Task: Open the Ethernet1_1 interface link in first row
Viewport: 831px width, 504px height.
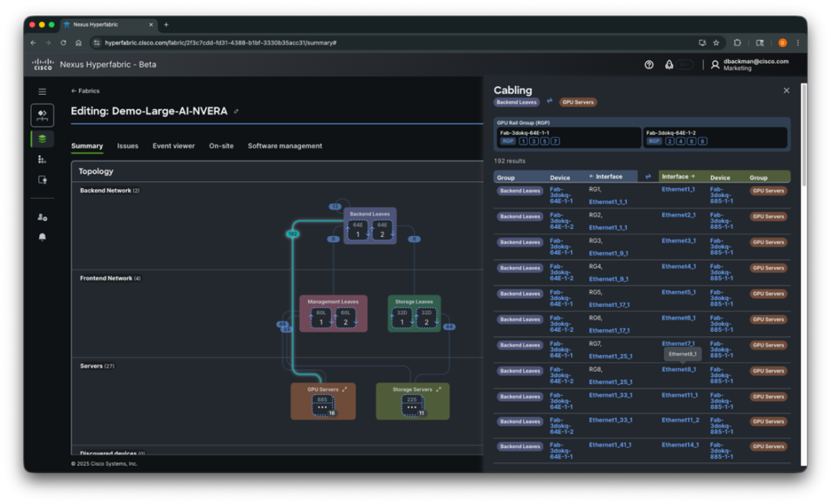Action: click(x=678, y=190)
